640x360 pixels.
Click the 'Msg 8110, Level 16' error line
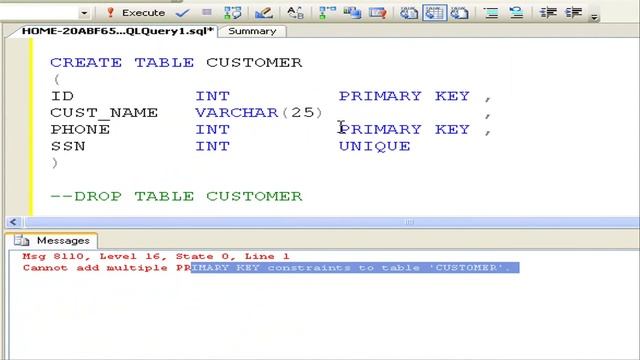(156, 256)
